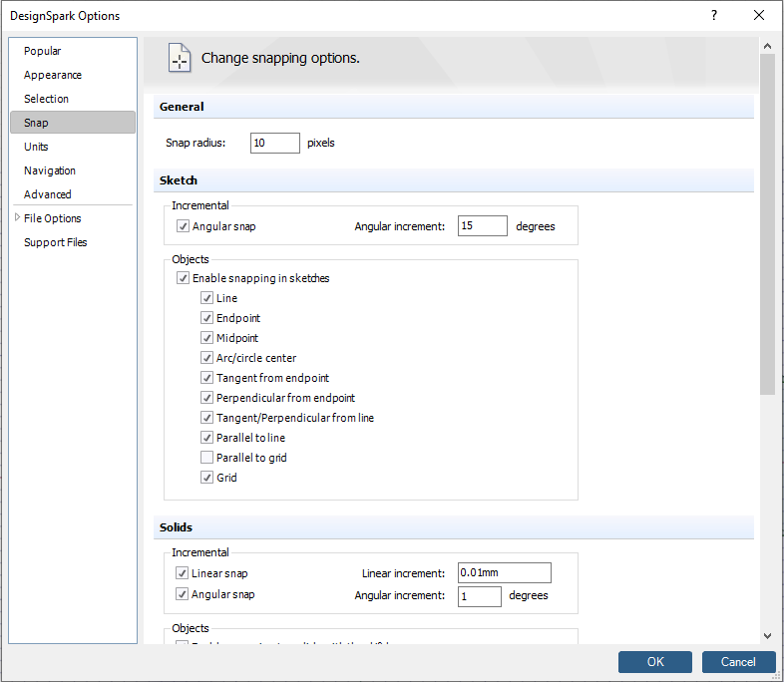This screenshot has height=682, width=784.
Task: Uncheck the Line snap option
Action: (x=206, y=298)
